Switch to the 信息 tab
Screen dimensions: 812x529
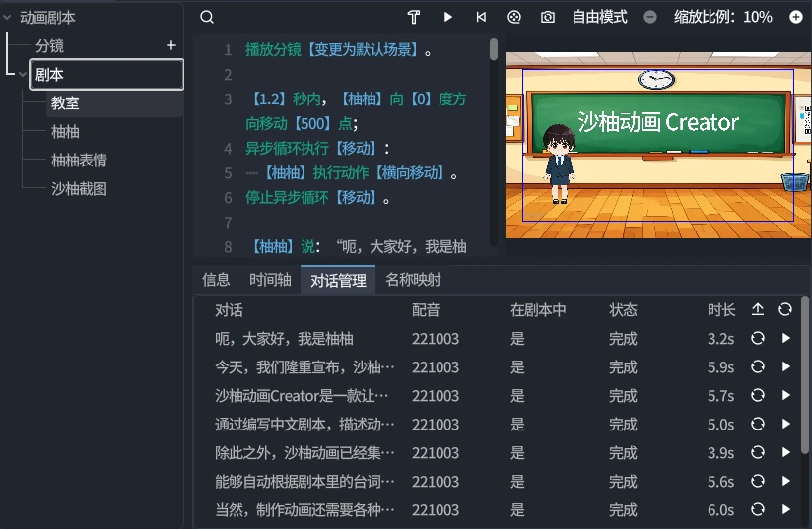[x=216, y=280]
